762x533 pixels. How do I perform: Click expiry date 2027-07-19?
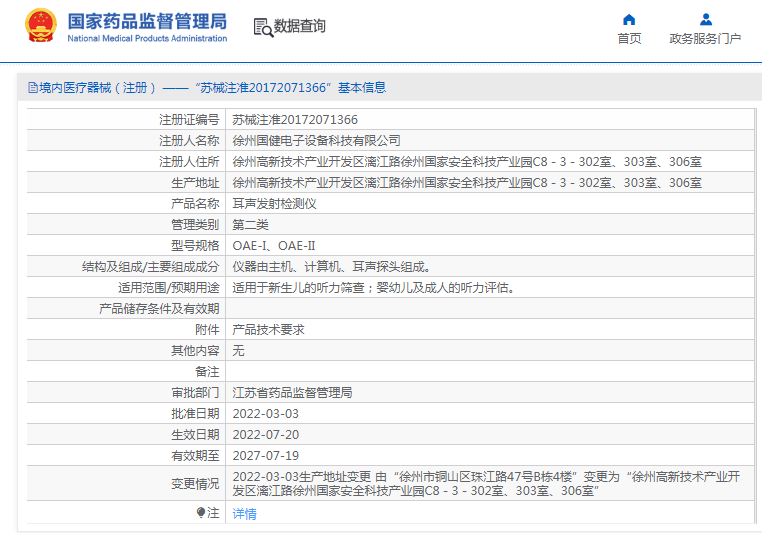265,455
